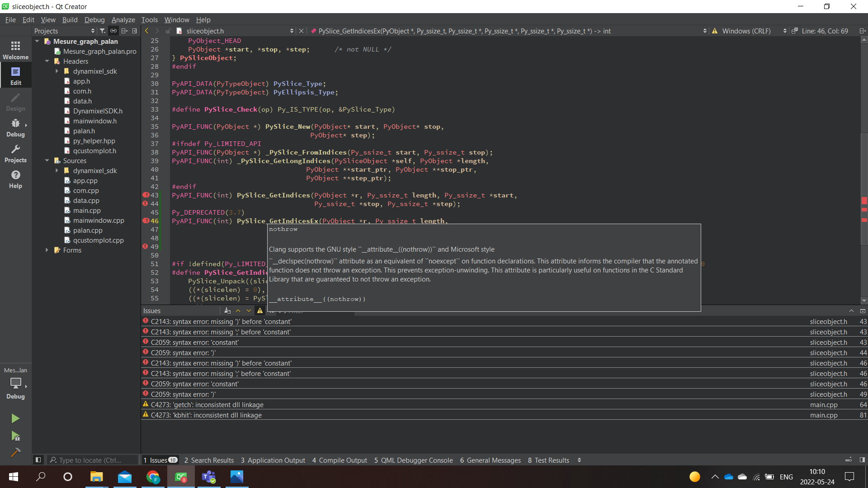This screenshot has height=488, width=868.
Task: Clear the Issues pane
Action: click(x=227, y=310)
